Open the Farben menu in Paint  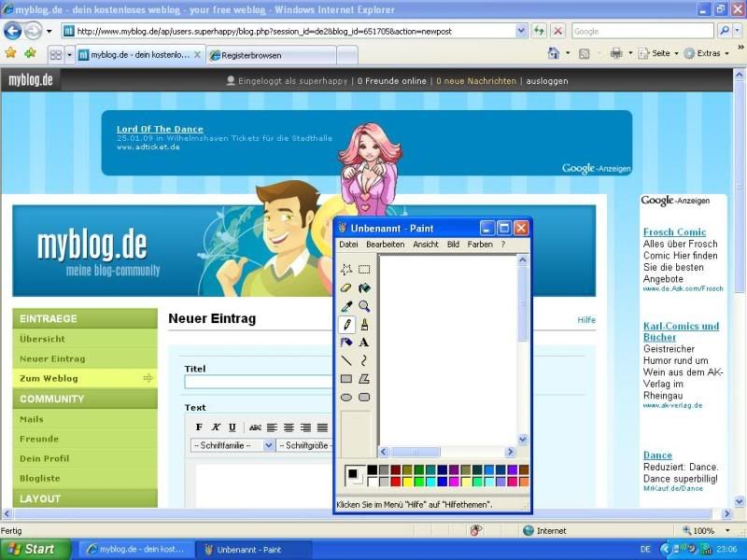[x=480, y=245]
